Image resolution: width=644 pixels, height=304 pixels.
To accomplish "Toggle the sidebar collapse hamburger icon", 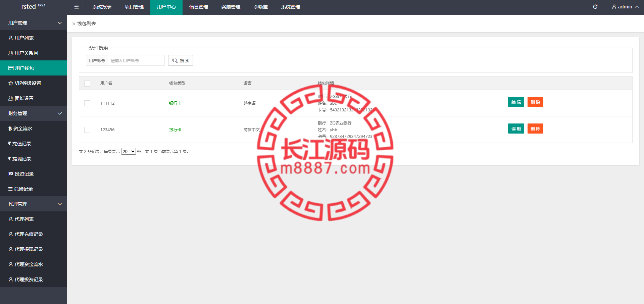I will 77,7.
